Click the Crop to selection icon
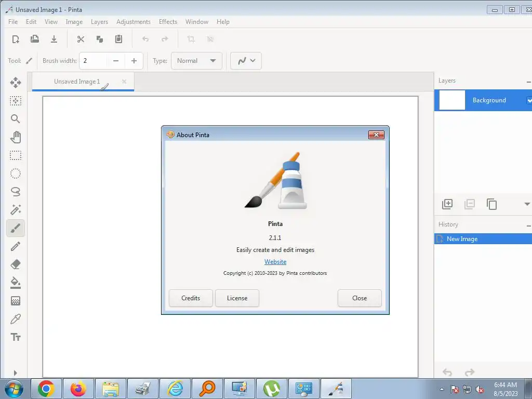532x399 pixels. [191, 39]
